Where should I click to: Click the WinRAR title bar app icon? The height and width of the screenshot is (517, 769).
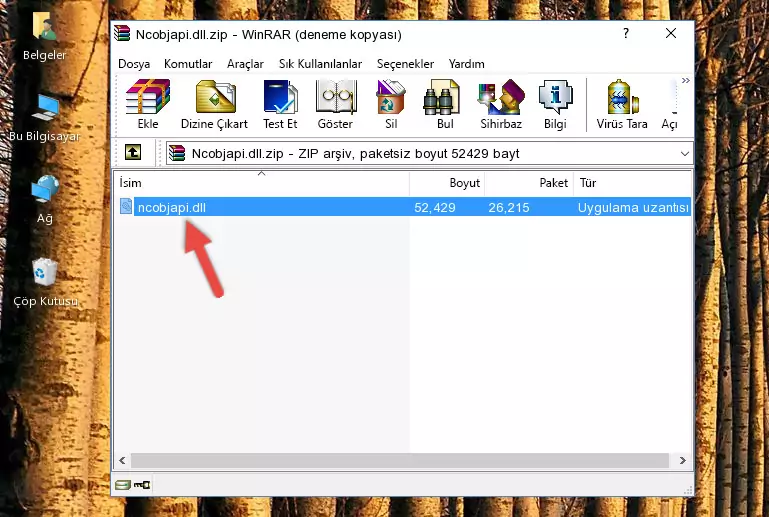122,34
